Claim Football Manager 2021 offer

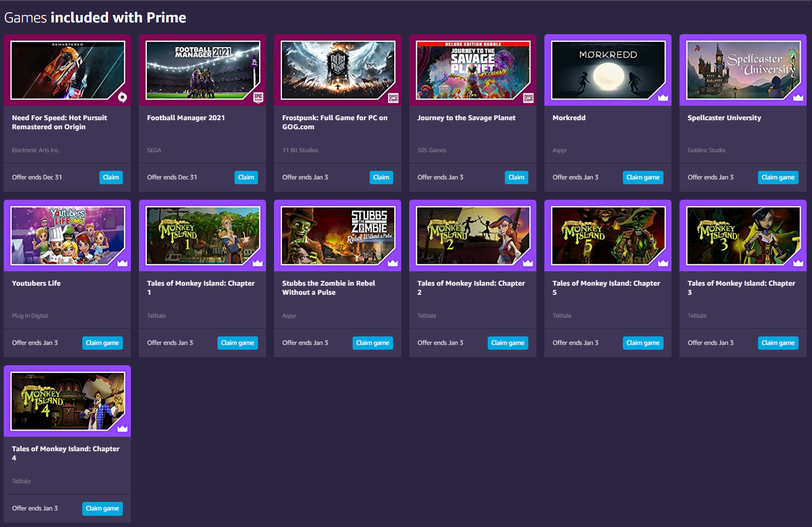(x=246, y=177)
